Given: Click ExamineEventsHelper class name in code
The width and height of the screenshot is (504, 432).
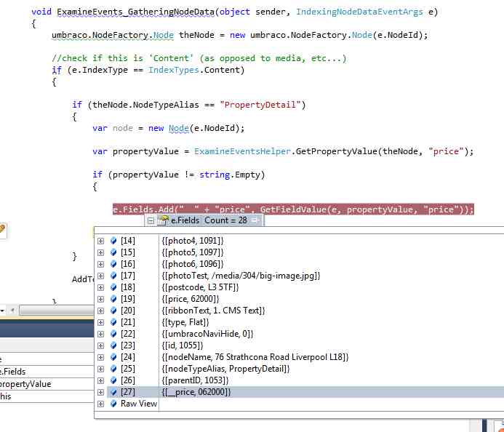Looking at the screenshot, I should tap(242, 151).
